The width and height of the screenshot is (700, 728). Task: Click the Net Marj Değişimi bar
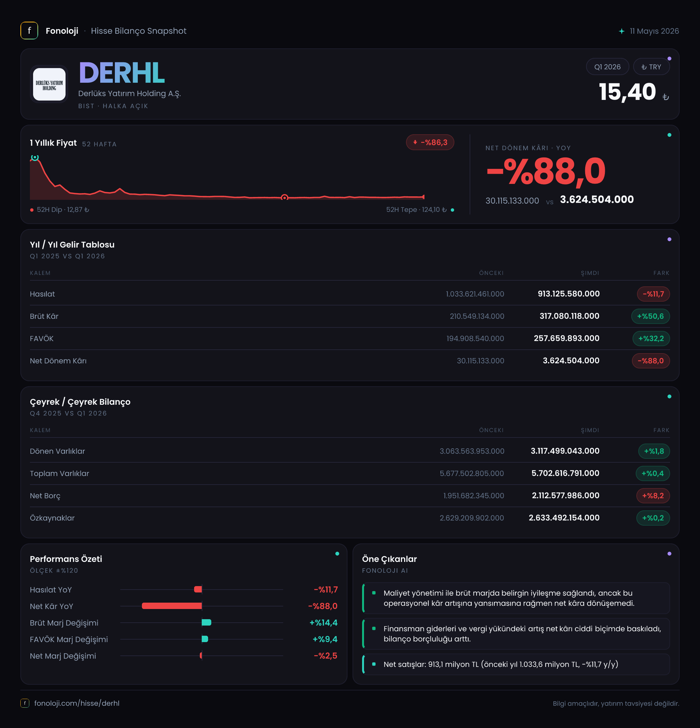(201, 655)
